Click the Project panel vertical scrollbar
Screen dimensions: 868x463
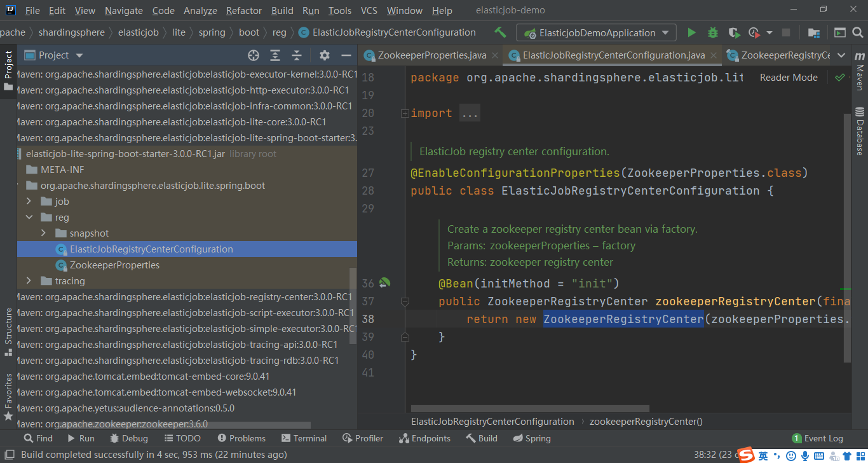tap(353, 305)
